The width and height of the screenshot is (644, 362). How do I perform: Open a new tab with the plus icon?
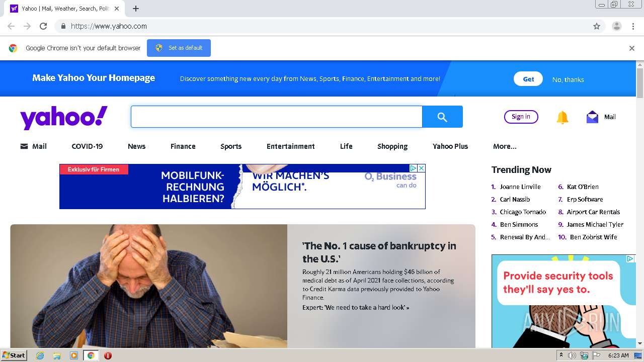[136, 9]
